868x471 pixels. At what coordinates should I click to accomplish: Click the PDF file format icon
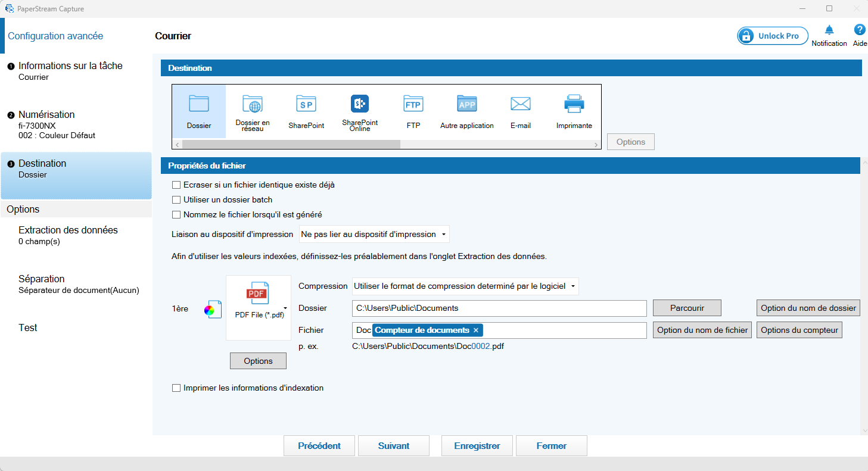(257, 294)
